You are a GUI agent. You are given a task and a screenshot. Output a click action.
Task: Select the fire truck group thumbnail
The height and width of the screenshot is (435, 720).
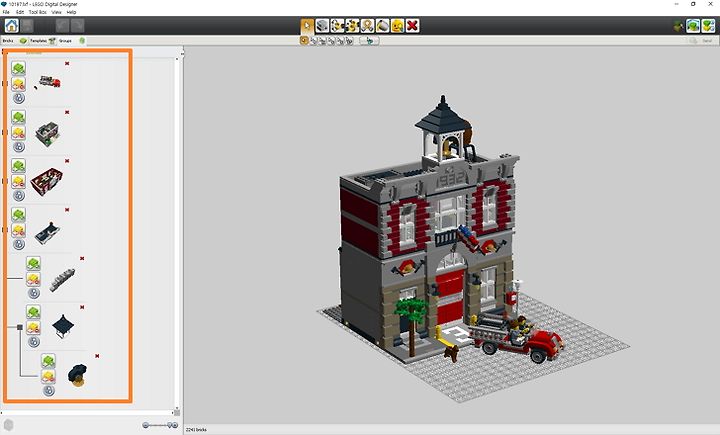50,82
